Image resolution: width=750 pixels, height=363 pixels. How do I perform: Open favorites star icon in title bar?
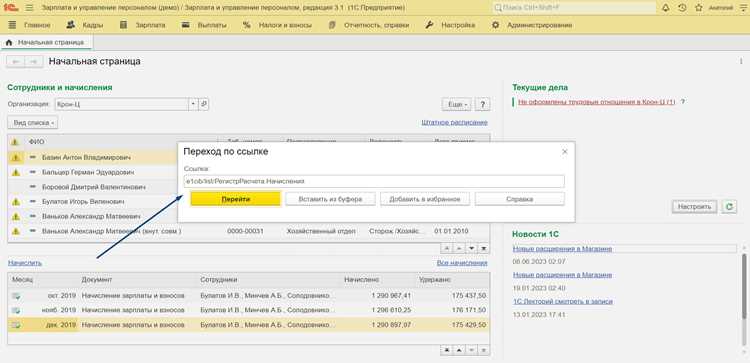(x=699, y=8)
